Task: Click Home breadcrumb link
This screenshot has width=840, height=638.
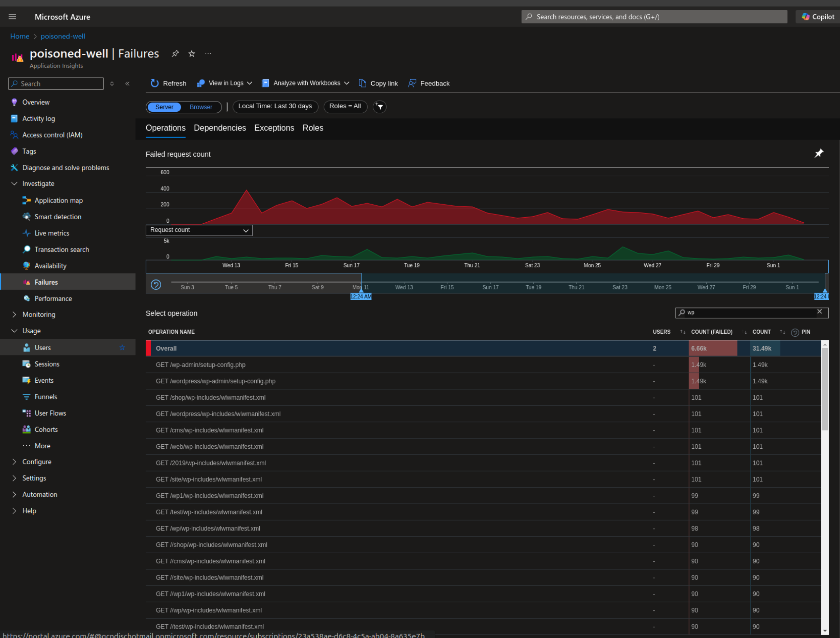Action: click(x=20, y=36)
